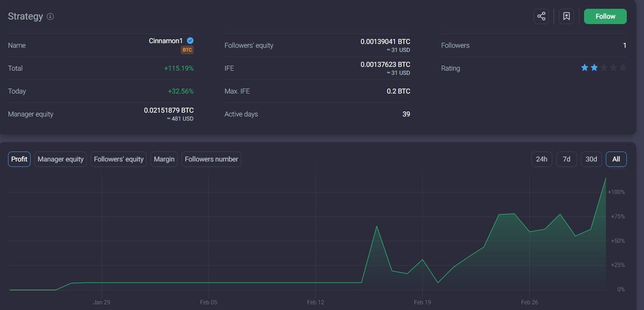644x310 pixels.
Task: Click the Feb 19 date on chart axis
Action: 422,302
